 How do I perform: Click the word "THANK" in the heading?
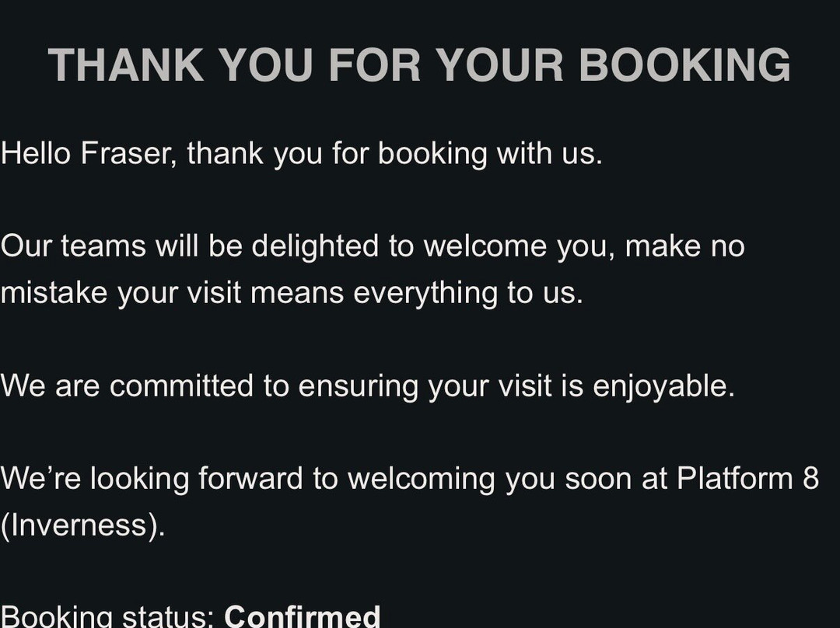(127, 65)
